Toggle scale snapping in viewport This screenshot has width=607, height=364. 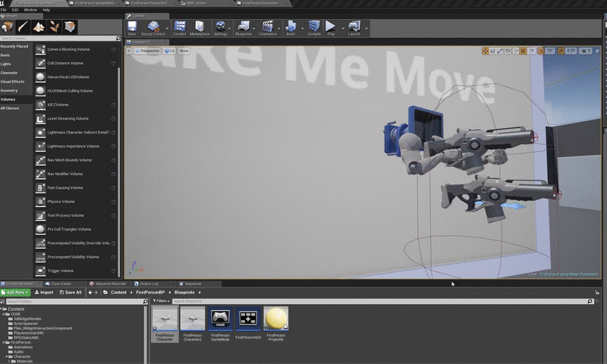tap(561, 51)
